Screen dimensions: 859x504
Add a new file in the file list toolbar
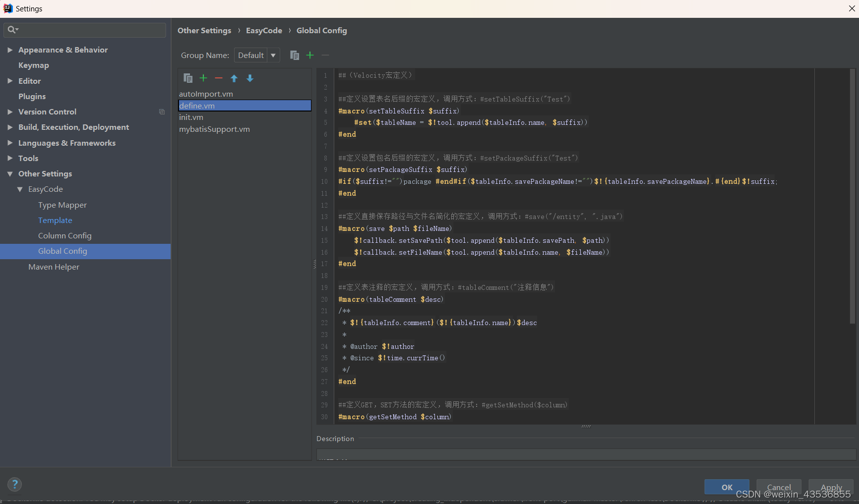click(203, 78)
